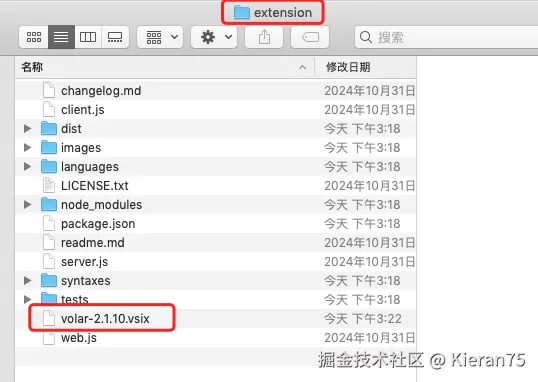This screenshot has width=538, height=382.
Task: Click the Edit Tags toolbar button
Action: tap(310, 37)
